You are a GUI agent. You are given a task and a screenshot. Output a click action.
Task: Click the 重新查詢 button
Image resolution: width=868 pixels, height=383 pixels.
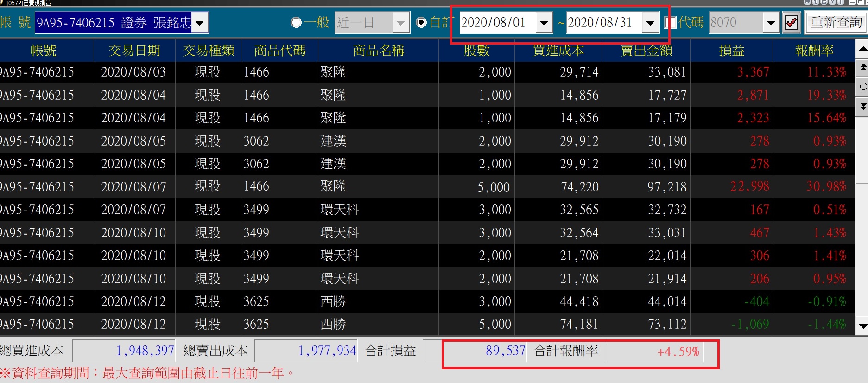836,22
